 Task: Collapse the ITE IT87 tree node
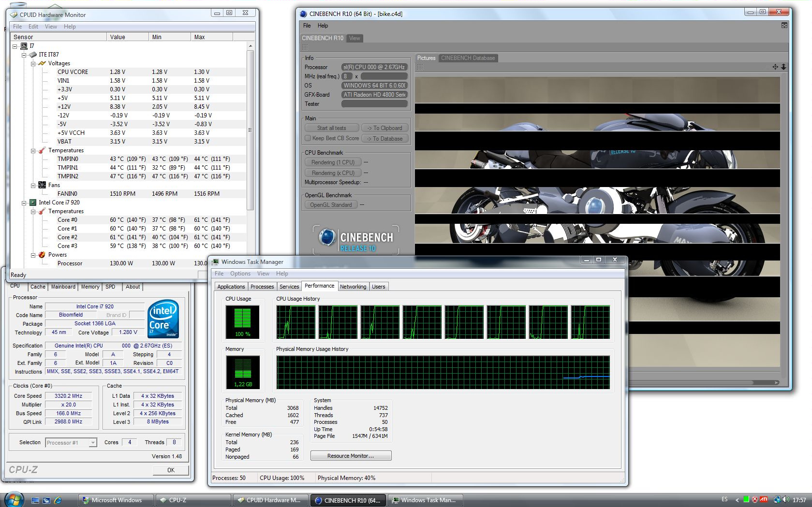24,55
